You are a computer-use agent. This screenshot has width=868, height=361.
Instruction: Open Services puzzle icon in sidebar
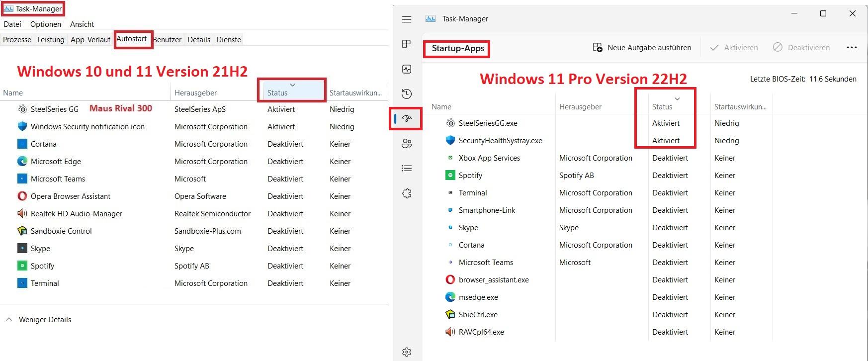407,193
